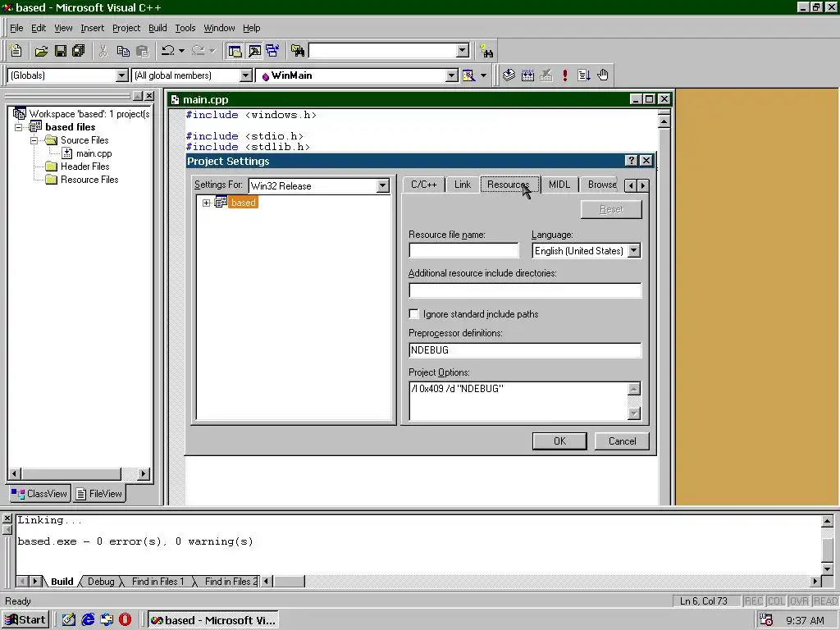The width and height of the screenshot is (840, 630).
Task: Open Internet Explorer from the quick launch
Action: pyautogui.click(x=88, y=620)
